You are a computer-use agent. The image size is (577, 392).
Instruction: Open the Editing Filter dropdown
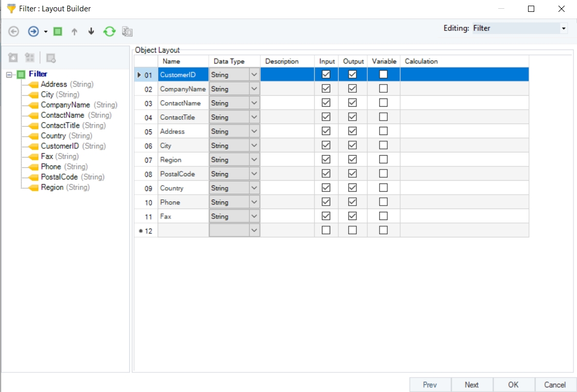(563, 29)
